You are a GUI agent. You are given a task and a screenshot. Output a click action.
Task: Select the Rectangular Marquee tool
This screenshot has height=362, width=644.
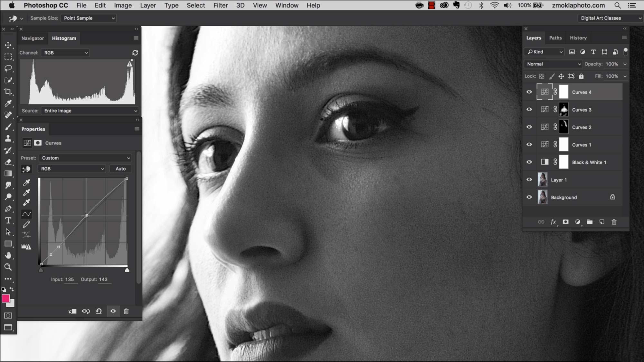(x=8, y=57)
